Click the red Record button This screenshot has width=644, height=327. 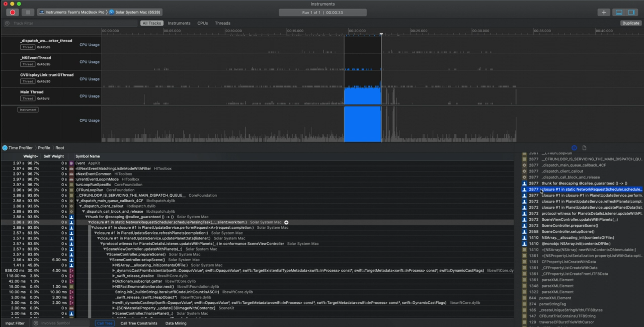click(13, 12)
